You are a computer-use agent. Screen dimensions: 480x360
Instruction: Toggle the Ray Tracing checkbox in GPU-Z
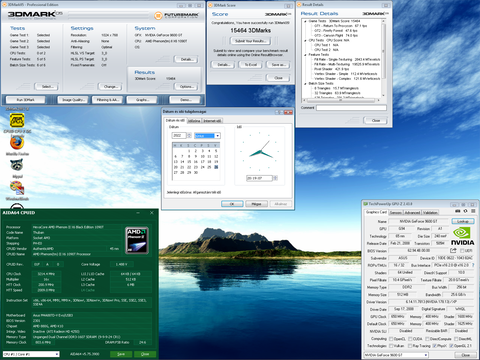point(410,346)
